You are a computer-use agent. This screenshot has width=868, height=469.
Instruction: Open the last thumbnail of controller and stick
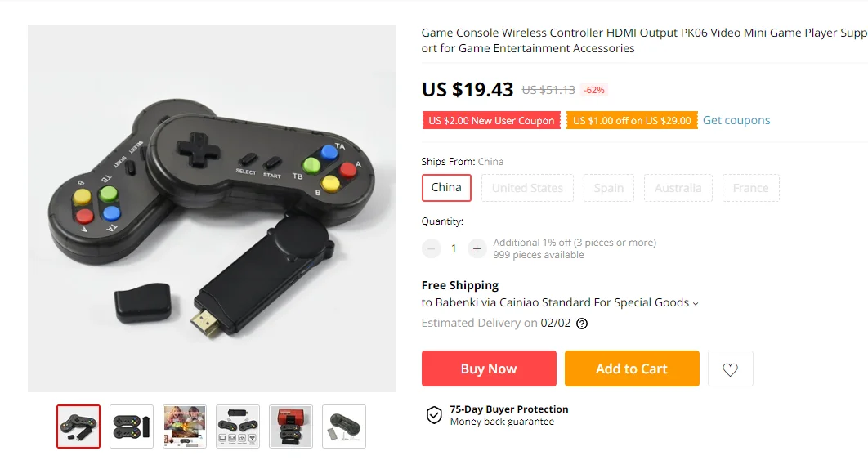click(344, 427)
